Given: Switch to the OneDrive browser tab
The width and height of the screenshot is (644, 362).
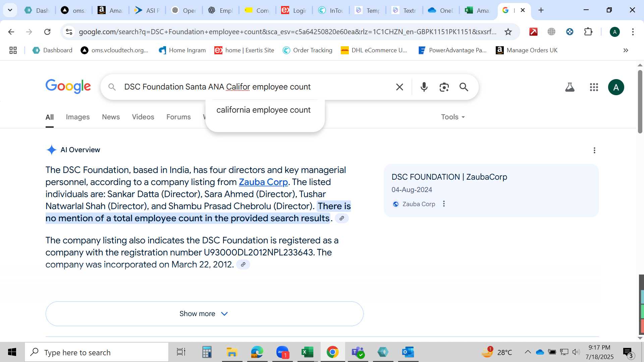Looking at the screenshot, I should click(x=440, y=10).
